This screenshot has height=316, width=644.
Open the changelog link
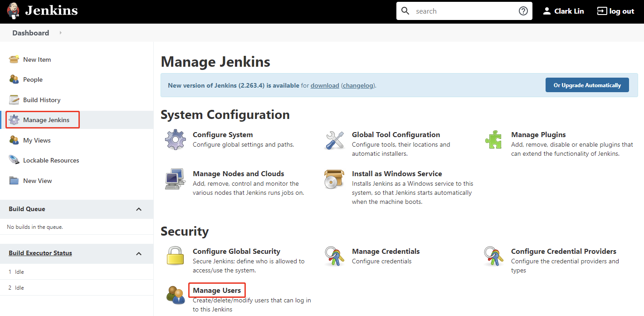tap(359, 85)
